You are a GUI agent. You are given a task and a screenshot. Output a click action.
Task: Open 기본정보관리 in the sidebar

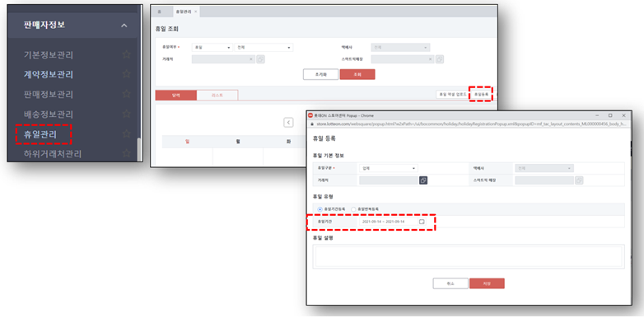tap(49, 54)
